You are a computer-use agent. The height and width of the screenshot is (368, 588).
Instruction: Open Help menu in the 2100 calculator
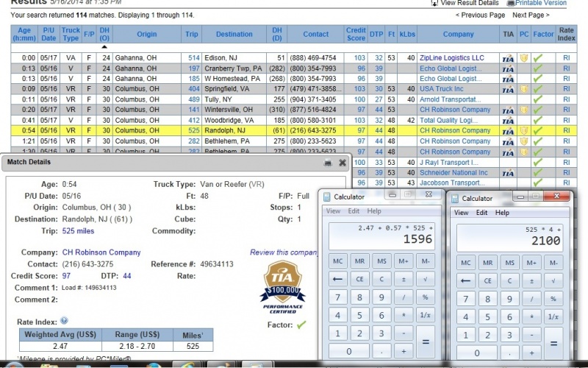click(502, 213)
